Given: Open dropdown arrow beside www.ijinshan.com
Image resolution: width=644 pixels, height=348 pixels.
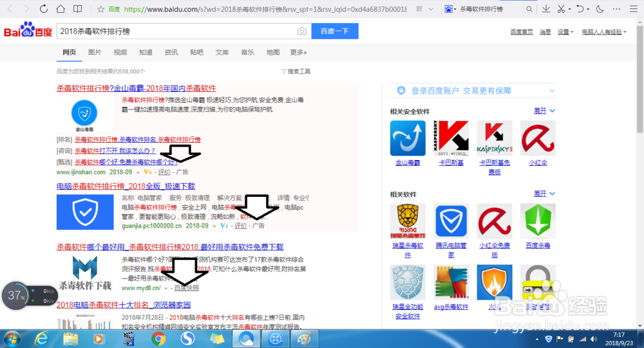Looking at the screenshot, I should click(138, 172).
